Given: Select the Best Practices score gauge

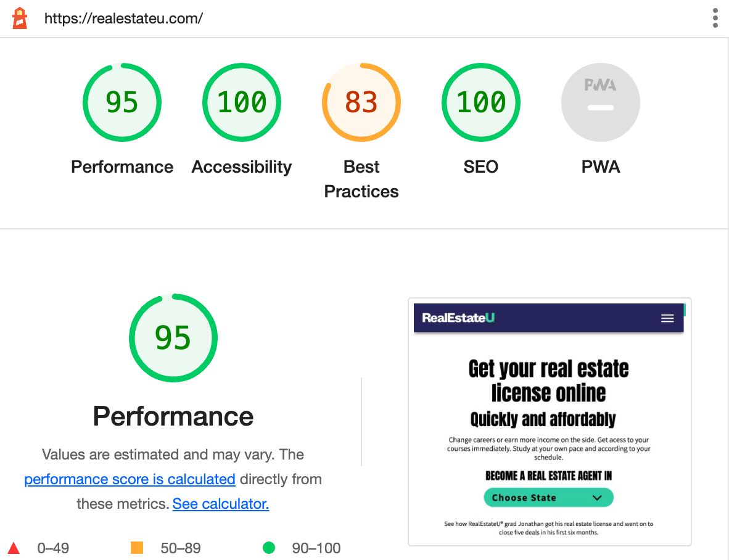Looking at the screenshot, I should pyautogui.click(x=361, y=102).
